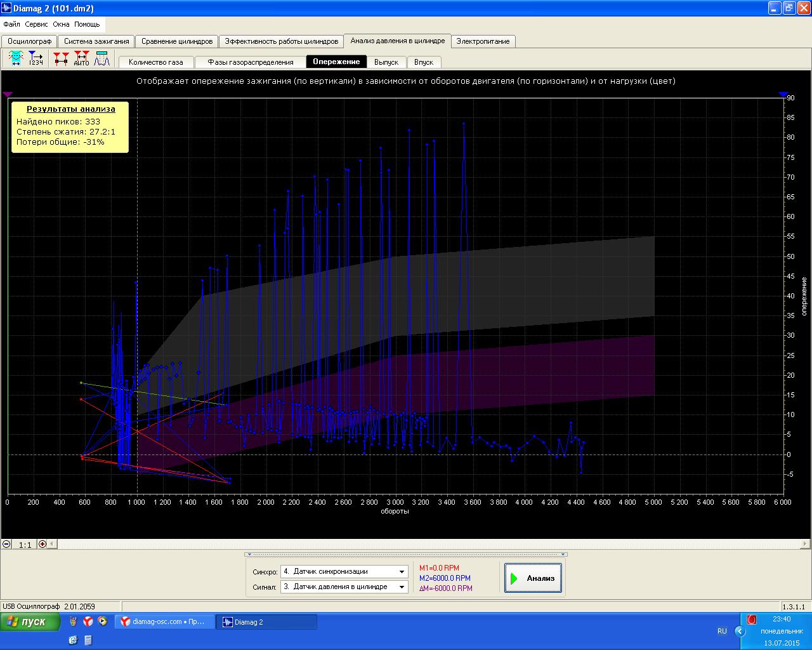Click the first quick launch icon beside пуск
Screen dimensions: 812x650
point(73,621)
